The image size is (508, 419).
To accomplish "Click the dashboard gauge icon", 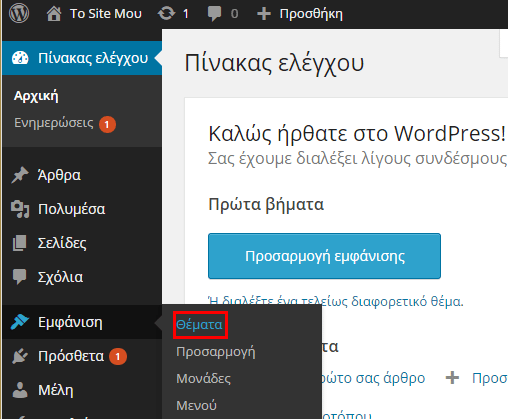I will click(x=20, y=58).
